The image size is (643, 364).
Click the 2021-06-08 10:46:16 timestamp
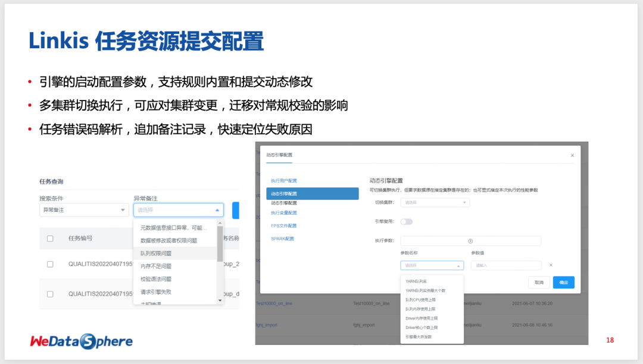pos(532,325)
